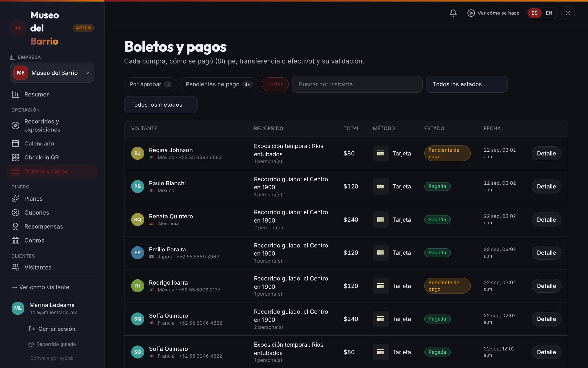The width and height of the screenshot is (588, 368).
Task: Click the ML avatar of Marina Ledesma
Action: click(18, 308)
